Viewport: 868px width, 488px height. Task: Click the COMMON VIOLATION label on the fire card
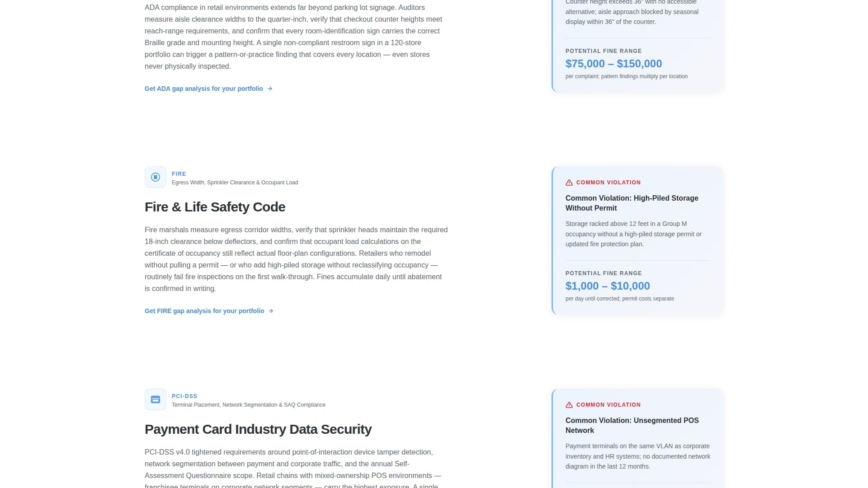pos(608,183)
